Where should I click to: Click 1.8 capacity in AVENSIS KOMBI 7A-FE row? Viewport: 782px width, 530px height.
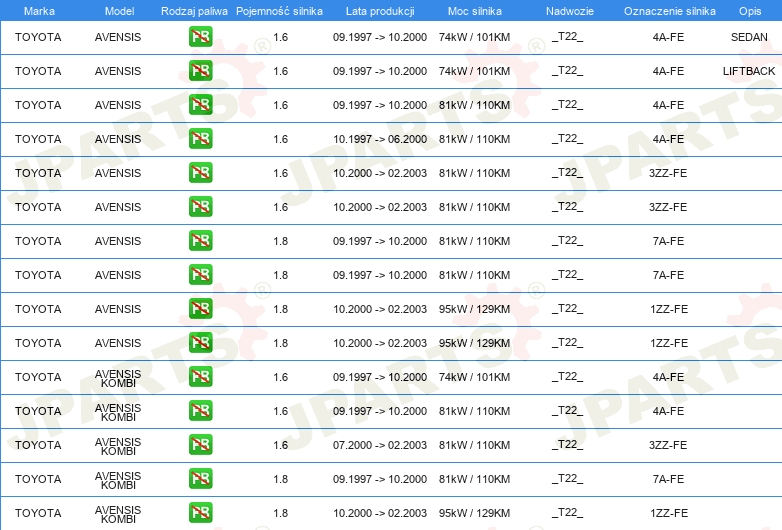pos(280,479)
